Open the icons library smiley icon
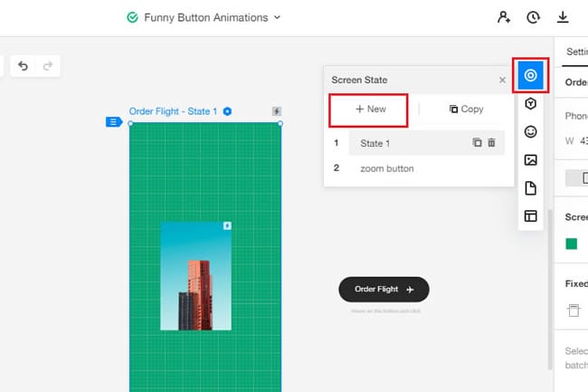Screen dimensions: 588x392 [530, 131]
